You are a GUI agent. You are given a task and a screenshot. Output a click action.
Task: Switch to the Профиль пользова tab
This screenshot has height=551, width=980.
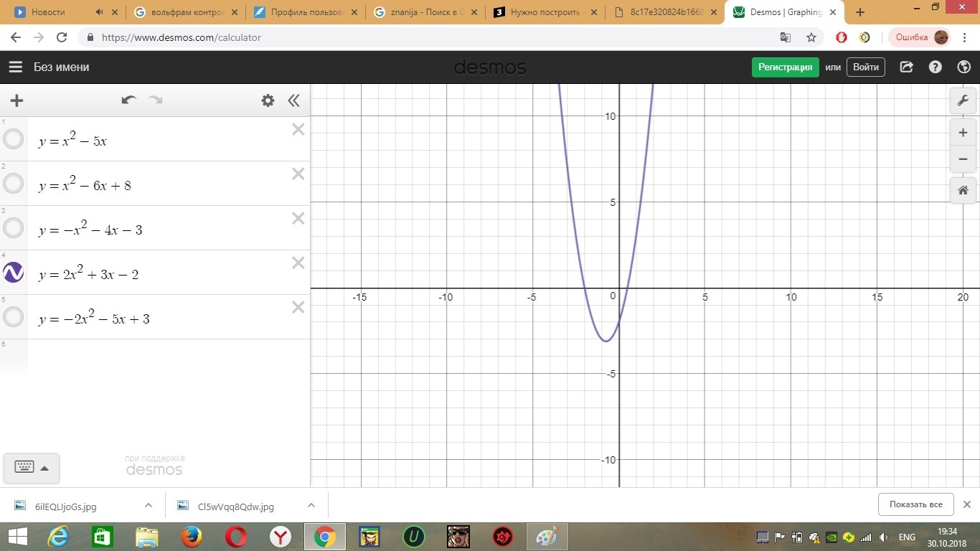tap(306, 12)
